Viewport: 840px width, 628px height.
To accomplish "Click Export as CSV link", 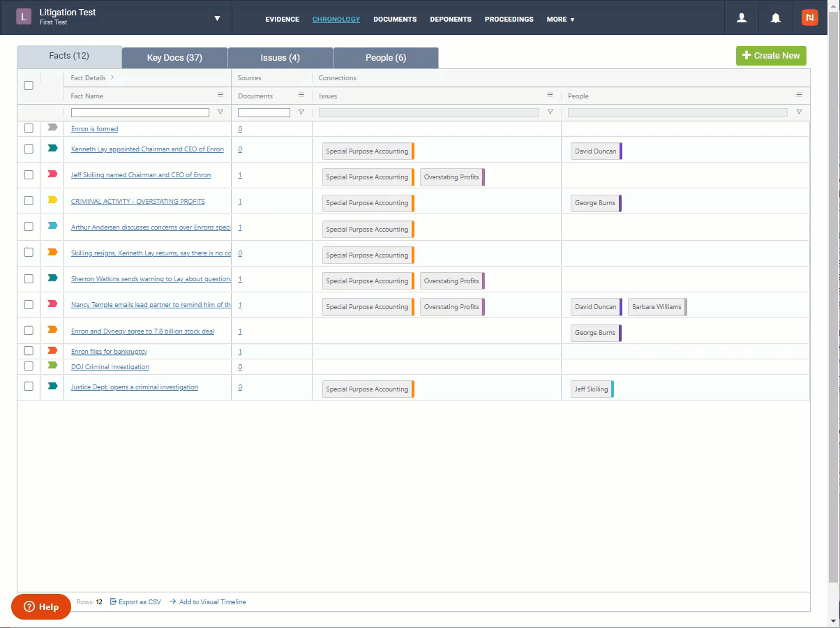I will (135, 601).
